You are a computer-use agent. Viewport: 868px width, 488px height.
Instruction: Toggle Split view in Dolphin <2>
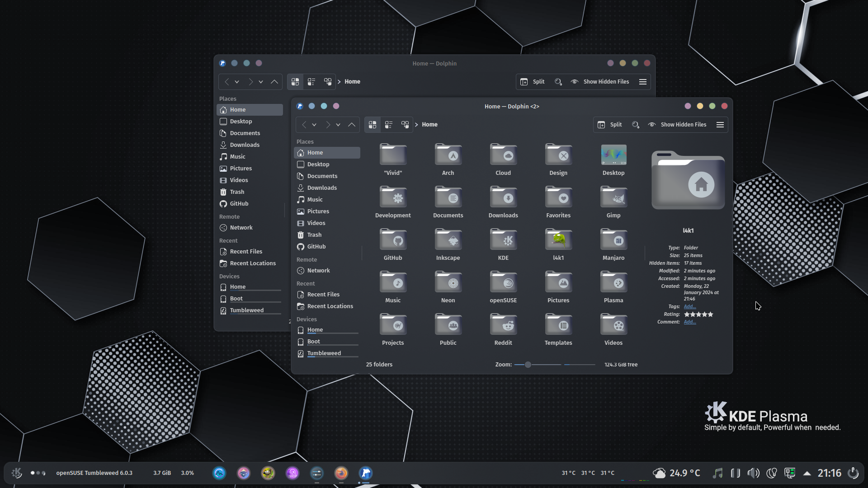coord(609,125)
